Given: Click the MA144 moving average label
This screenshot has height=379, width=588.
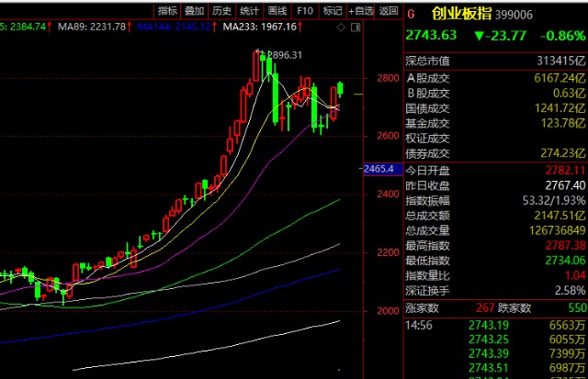Looking at the screenshot, I should tap(174, 27).
